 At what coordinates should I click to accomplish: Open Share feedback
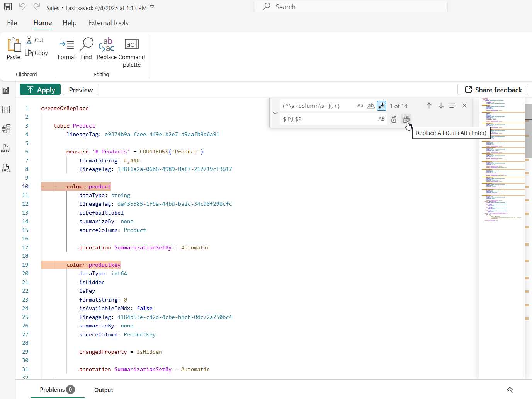493,89
